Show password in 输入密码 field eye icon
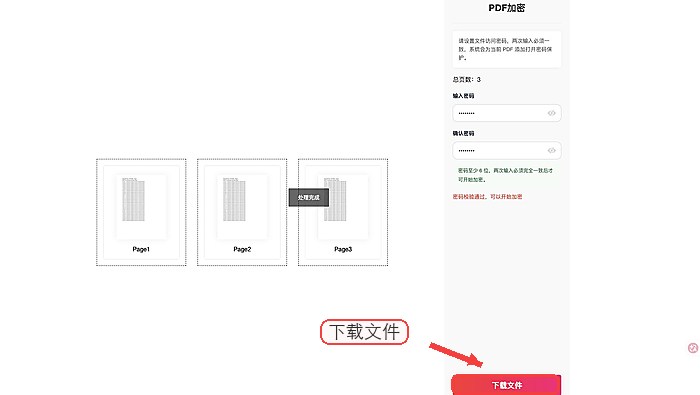Viewport: 700px width, 395px height. (x=552, y=113)
